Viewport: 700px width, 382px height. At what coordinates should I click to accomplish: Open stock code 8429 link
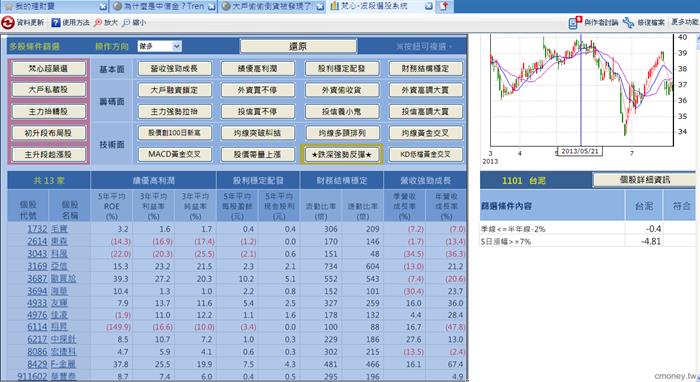click(37, 364)
